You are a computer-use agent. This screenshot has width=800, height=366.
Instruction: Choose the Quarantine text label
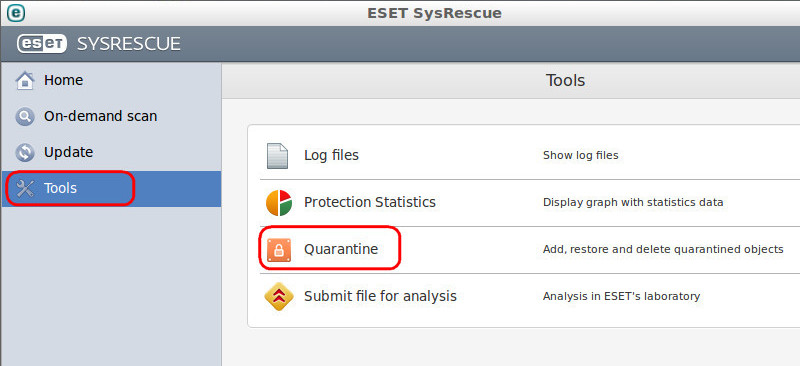341,249
